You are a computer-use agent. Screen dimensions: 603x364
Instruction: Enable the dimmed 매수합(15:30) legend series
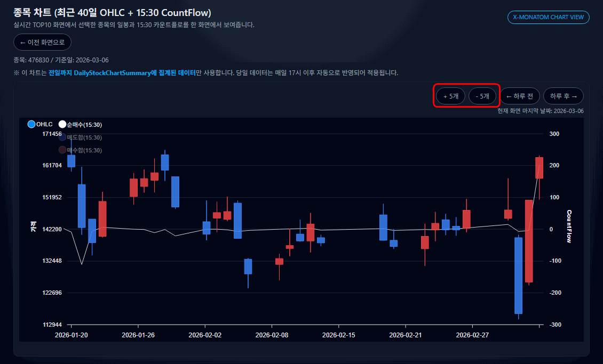(62, 150)
